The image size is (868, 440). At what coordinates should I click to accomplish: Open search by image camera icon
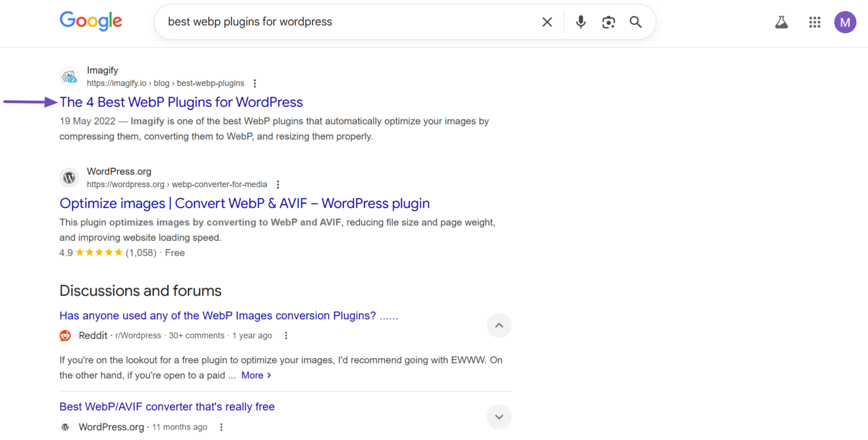608,22
